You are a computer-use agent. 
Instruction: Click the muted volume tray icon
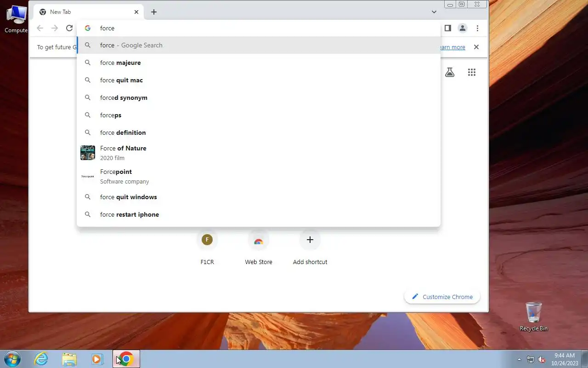point(542,359)
